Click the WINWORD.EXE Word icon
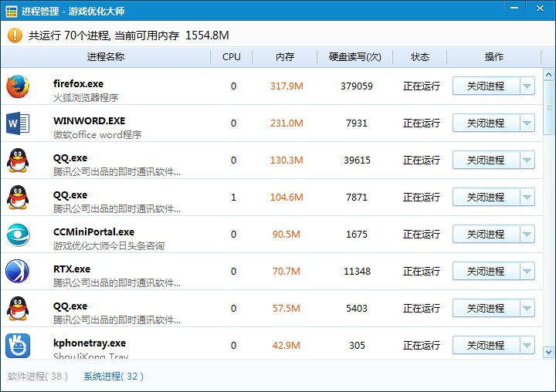Viewport: 556px width, 392px height. 17,123
